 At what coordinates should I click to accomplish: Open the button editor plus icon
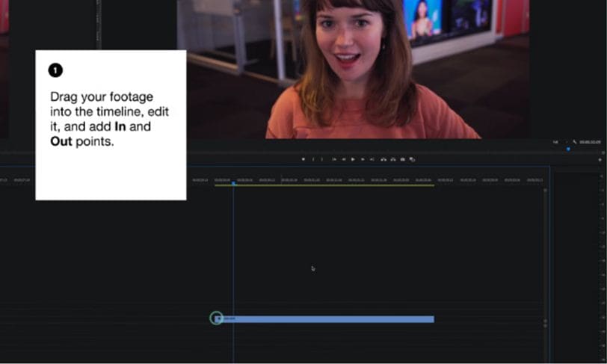click(600, 159)
